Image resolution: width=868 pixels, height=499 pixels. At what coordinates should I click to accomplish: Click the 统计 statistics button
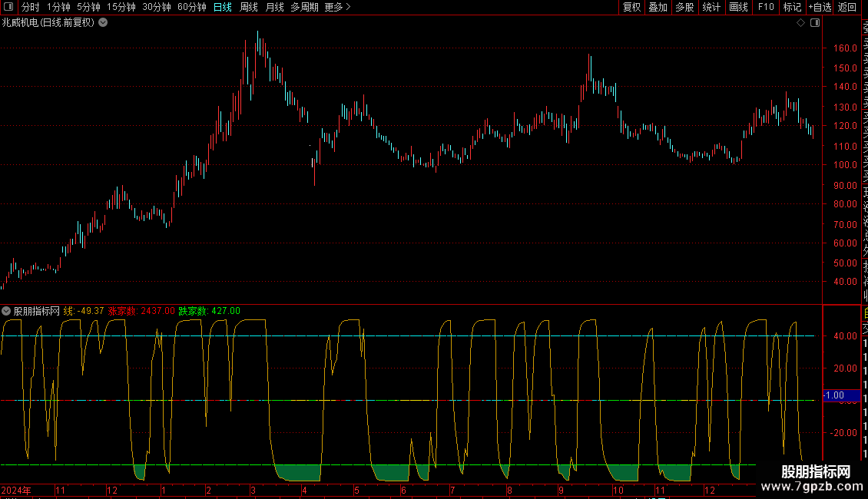click(711, 7)
